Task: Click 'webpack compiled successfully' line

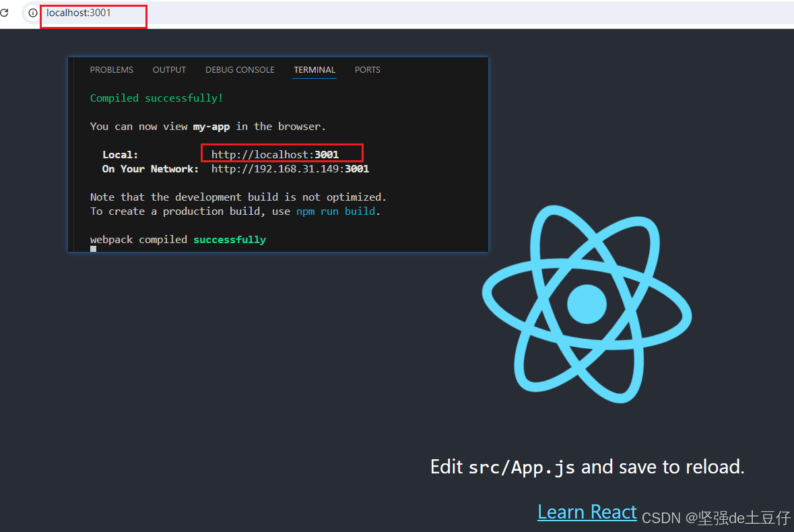Action: pyautogui.click(x=178, y=240)
